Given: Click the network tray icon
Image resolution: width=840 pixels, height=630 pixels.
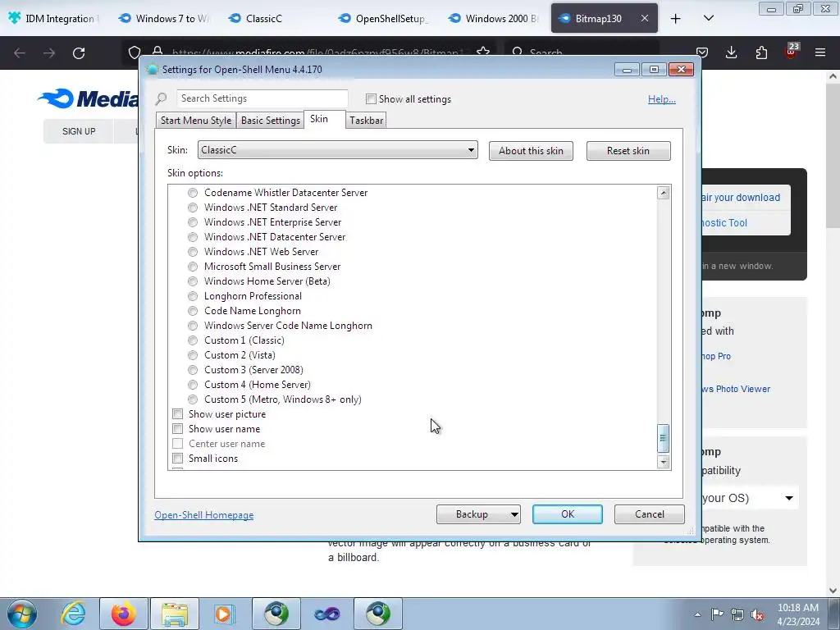Looking at the screenshot, I should tap(737, 614).
